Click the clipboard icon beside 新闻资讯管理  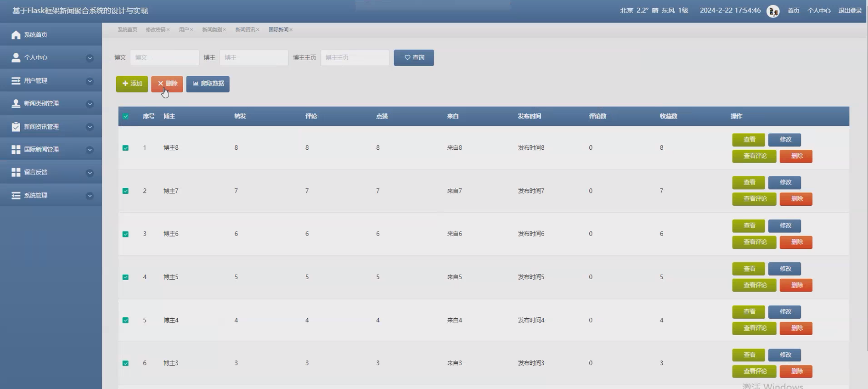[16, 126]
